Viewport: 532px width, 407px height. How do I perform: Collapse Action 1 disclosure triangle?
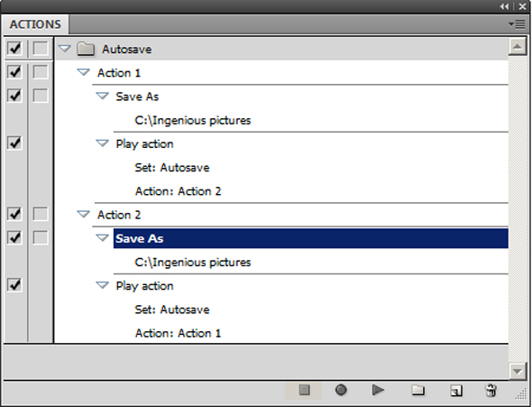coord(83,72)
